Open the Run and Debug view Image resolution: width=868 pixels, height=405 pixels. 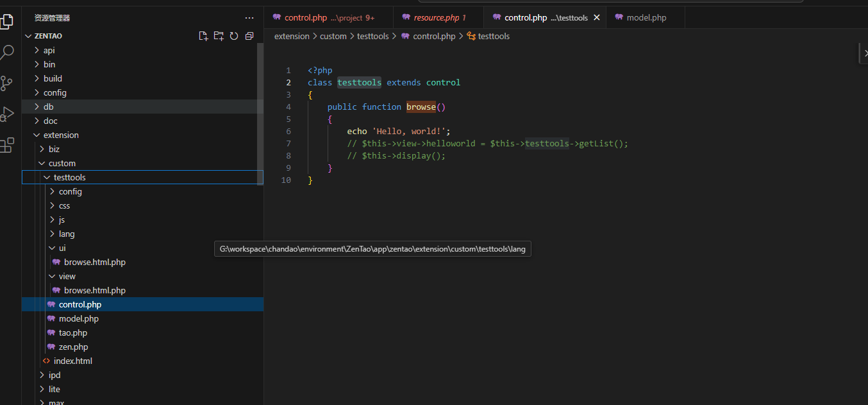click(6, 114)
